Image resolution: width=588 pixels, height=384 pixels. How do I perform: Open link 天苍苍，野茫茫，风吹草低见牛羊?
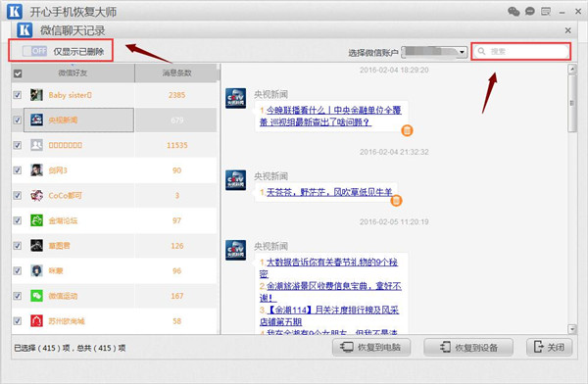[x=329, y=192]
